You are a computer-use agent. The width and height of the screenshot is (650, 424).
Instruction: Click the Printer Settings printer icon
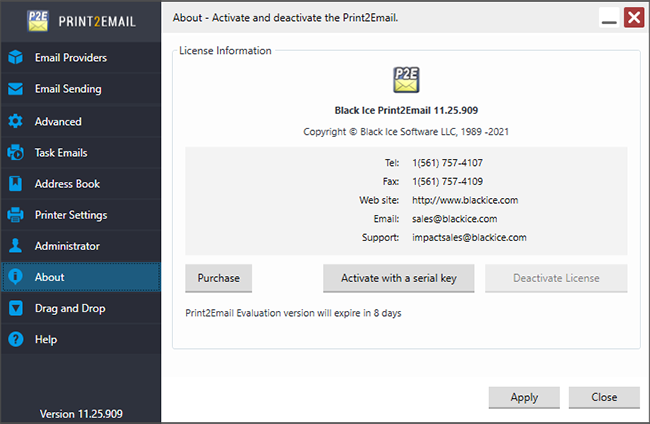[15, 215]
